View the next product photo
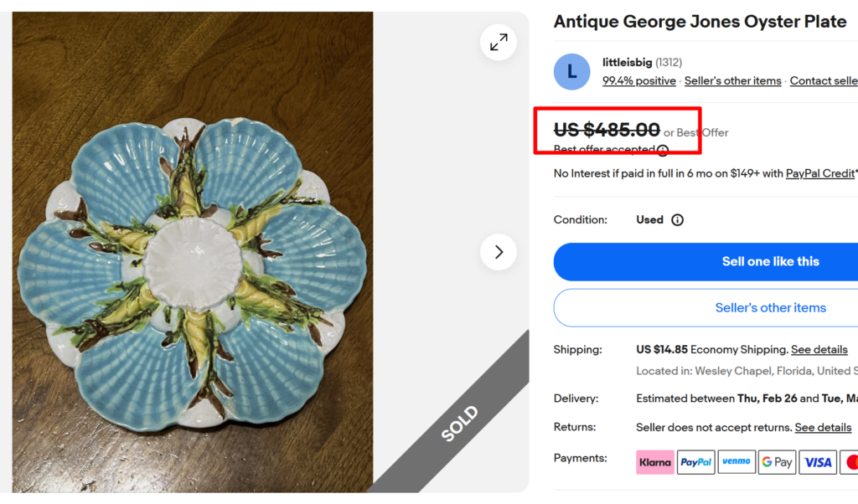 click(x=498, y=251)
